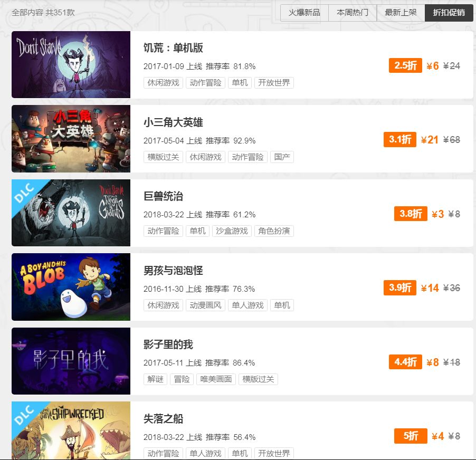Image resolution: width=476 pixels, height=460 pixels.
Task: Switch to 本周热门 tab
Action: (x=353, y=13)
